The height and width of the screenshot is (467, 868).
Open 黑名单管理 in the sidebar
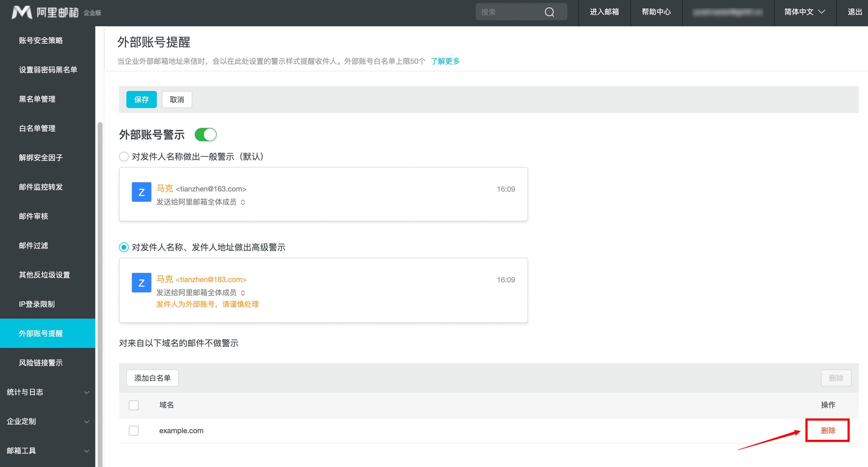tap(37, 99)
